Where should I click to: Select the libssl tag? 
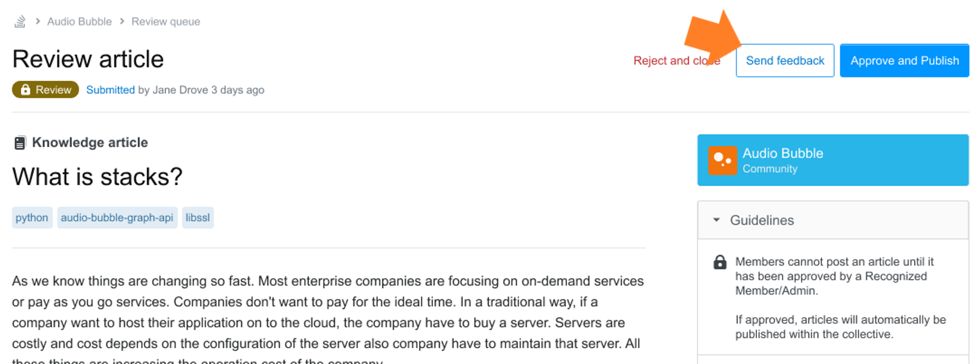[198, 217]
